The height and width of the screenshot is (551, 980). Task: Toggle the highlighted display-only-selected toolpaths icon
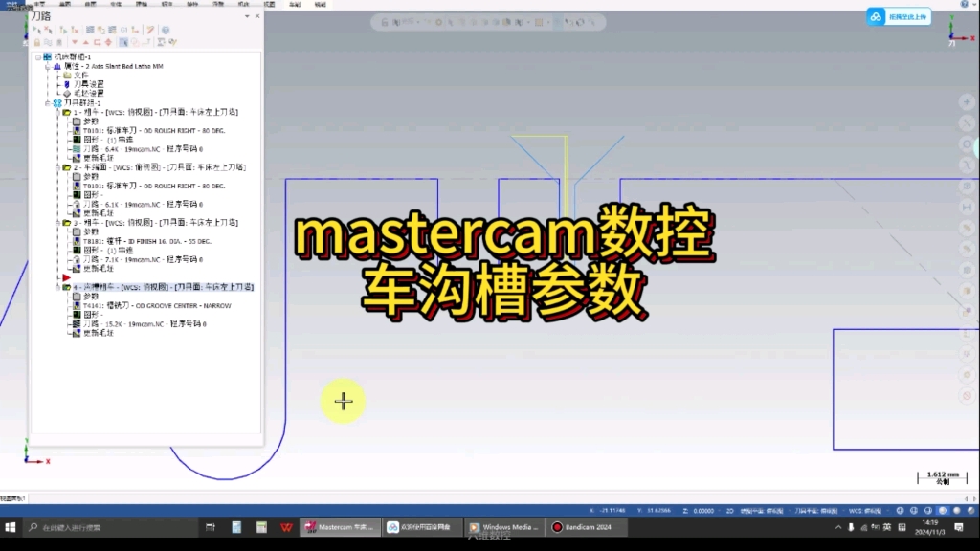click(x=123, y=42)
